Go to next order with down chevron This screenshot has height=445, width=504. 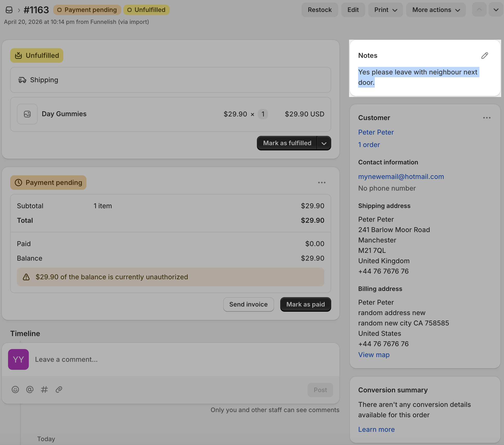[x=496, y=10]
